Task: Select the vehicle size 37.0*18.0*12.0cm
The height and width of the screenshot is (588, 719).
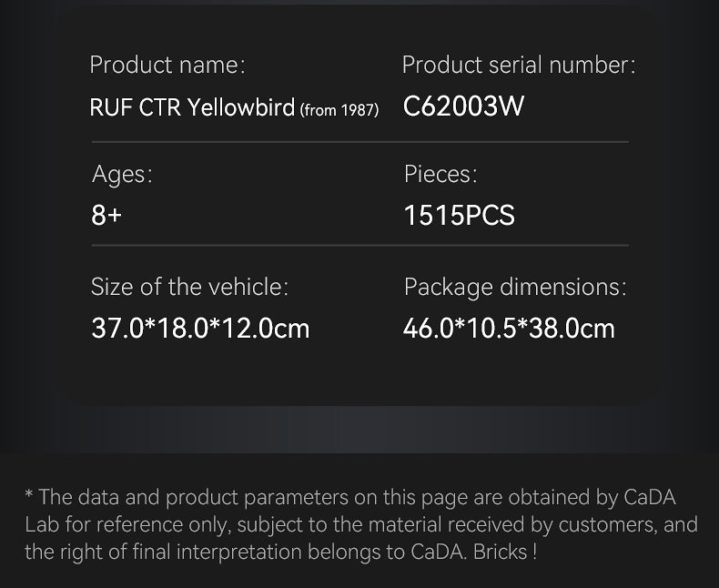Action: point(200,328)
